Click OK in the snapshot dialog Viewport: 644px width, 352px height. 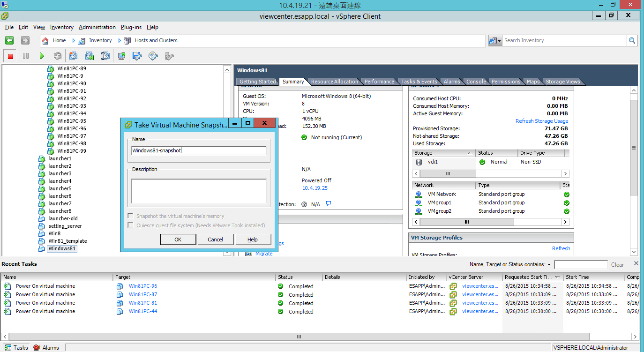click(x=178, y=240)
